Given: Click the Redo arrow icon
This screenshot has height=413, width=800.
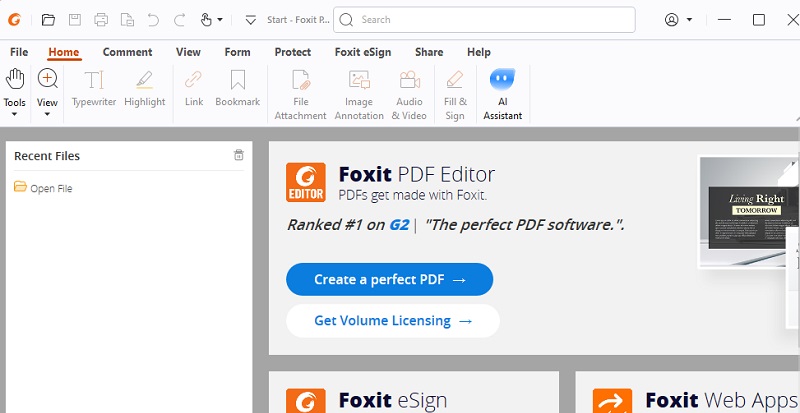Looking at the screenshot, I should point(179,20).
